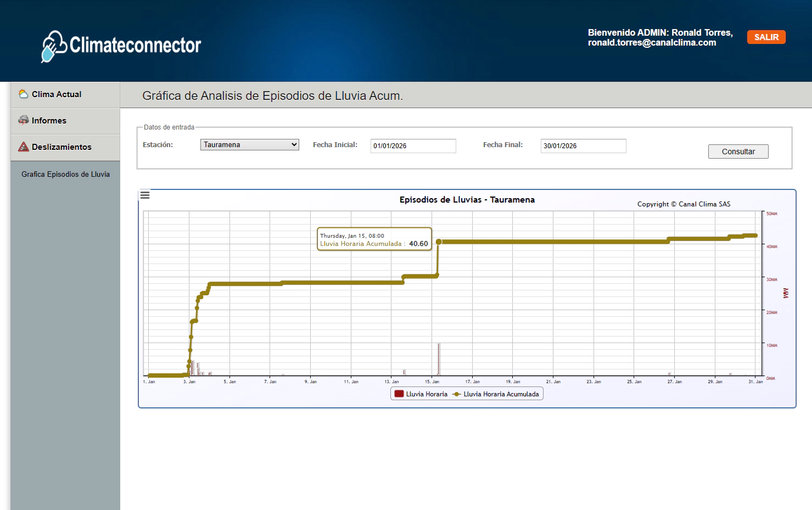Open the Grafica Episodios de Lluvia link

click(65, 175)
